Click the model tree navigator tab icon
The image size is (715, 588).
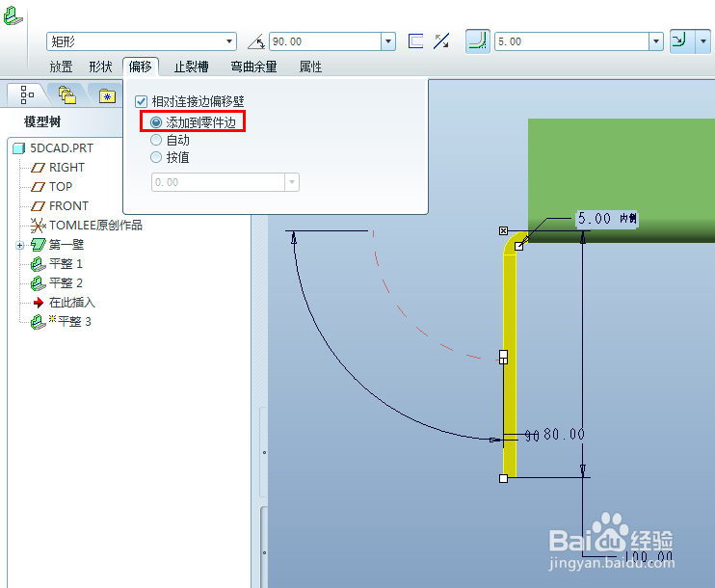tap(27, 94)
